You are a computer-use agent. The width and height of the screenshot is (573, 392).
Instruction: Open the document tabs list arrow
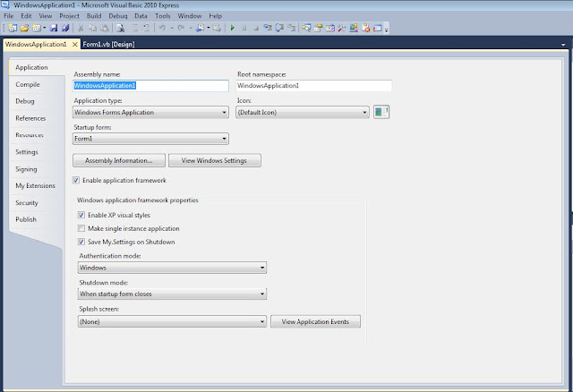[563, 45]
